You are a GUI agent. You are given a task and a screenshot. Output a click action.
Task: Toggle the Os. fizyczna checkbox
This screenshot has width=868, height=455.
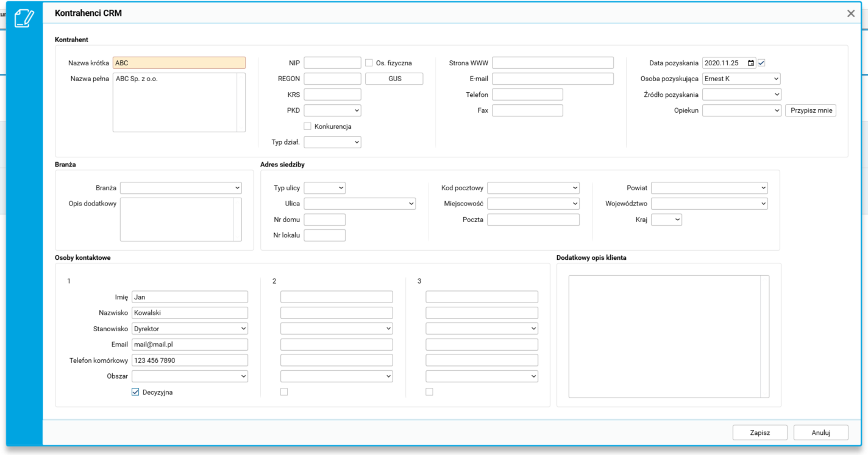click(x=369, y=63)
